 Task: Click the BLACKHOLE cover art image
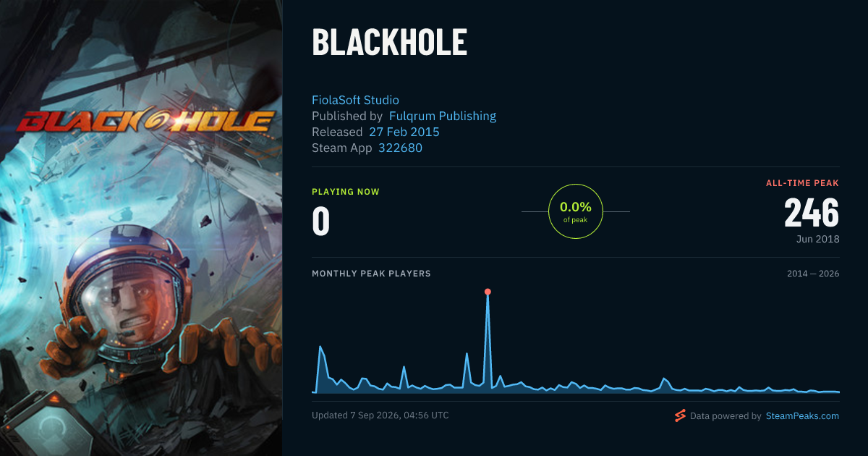coord(141,228)
